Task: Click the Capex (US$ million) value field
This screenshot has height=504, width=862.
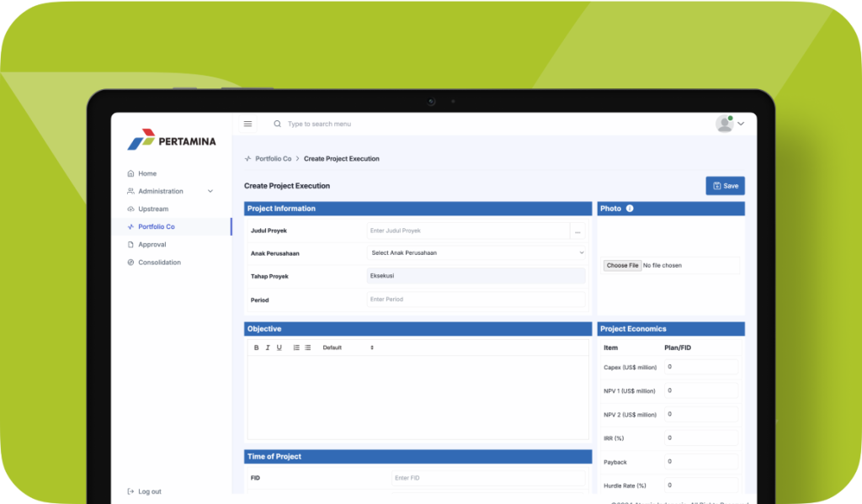Action: 701,367
